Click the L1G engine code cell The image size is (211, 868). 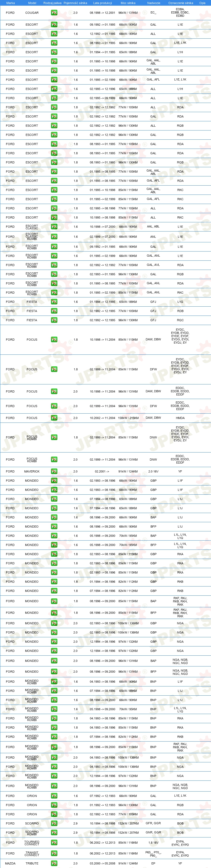[x=181, y=302]
